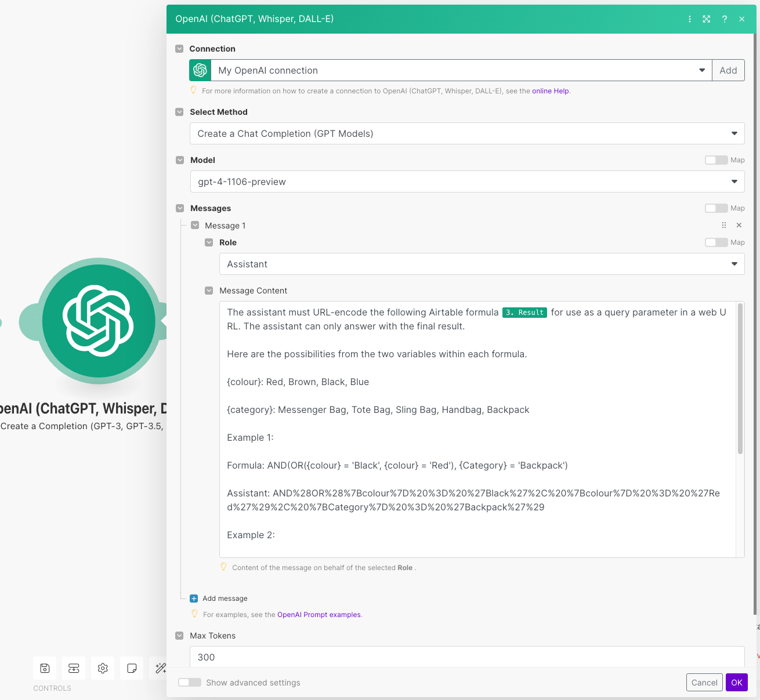Click the auto-align magic wand icon
Image resolution: width=760 pixels, height=700 pixels.
(x=160, y=668)
